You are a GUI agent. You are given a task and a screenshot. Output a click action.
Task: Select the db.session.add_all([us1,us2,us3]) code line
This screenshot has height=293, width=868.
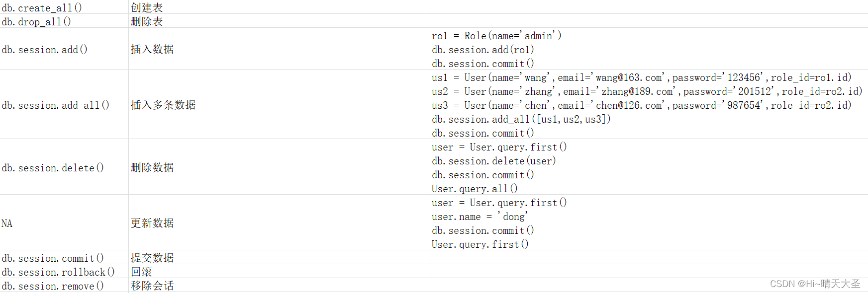coord(521,119)
